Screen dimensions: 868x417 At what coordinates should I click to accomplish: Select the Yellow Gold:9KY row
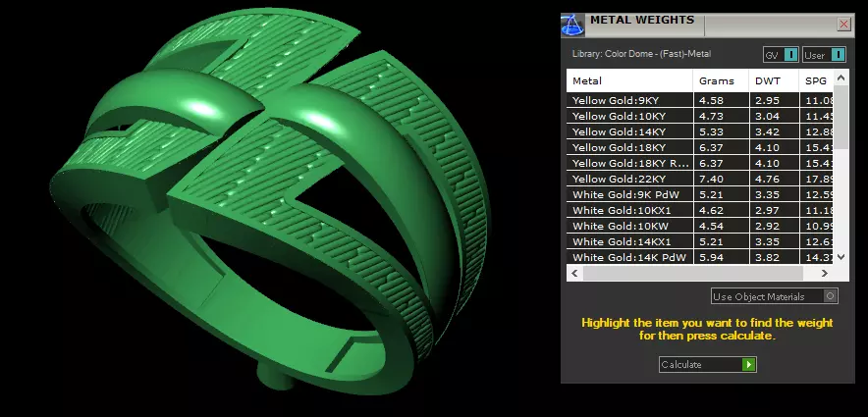coord(700,101)
